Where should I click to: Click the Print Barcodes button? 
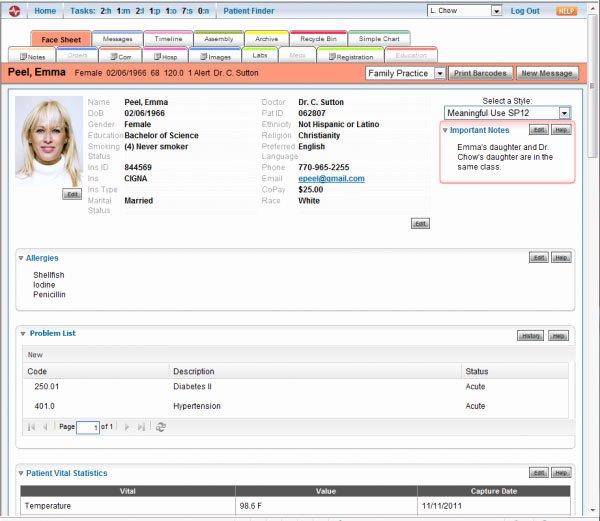(x=480, y=73)
